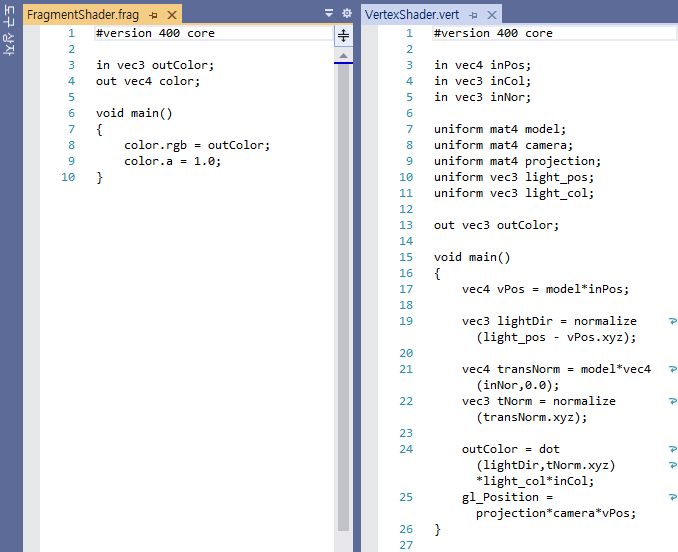Click the scroll up arrow in fragment editor

click(343, 55)
